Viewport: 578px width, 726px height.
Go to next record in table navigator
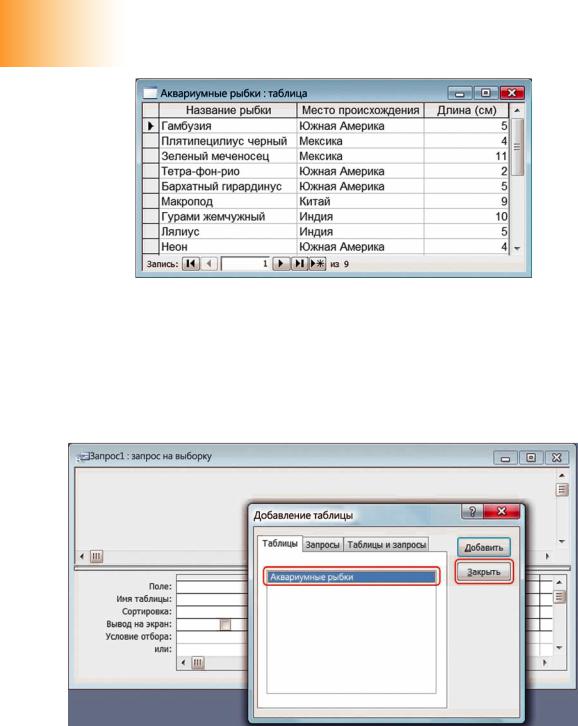pos(280,264)
